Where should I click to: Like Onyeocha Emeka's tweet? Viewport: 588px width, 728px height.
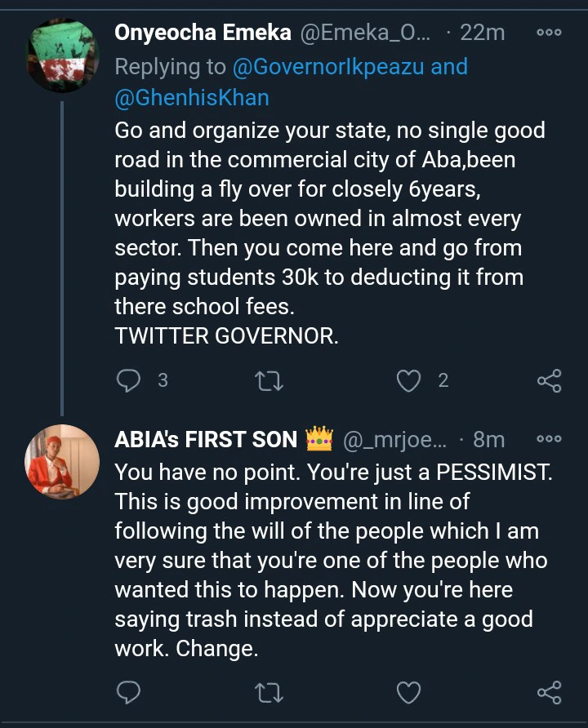click(408, 380)
